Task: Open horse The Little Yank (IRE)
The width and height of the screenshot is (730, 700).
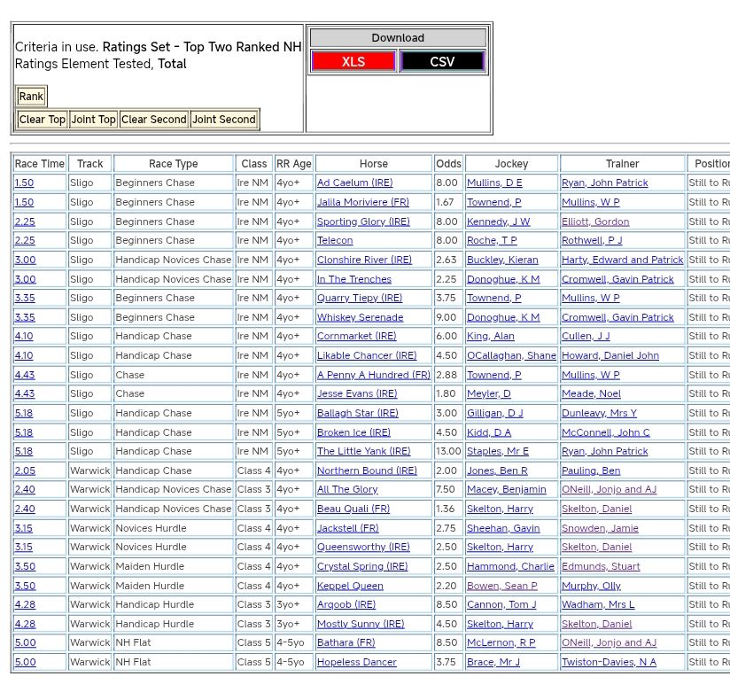Action: click(x=363, y=452)
